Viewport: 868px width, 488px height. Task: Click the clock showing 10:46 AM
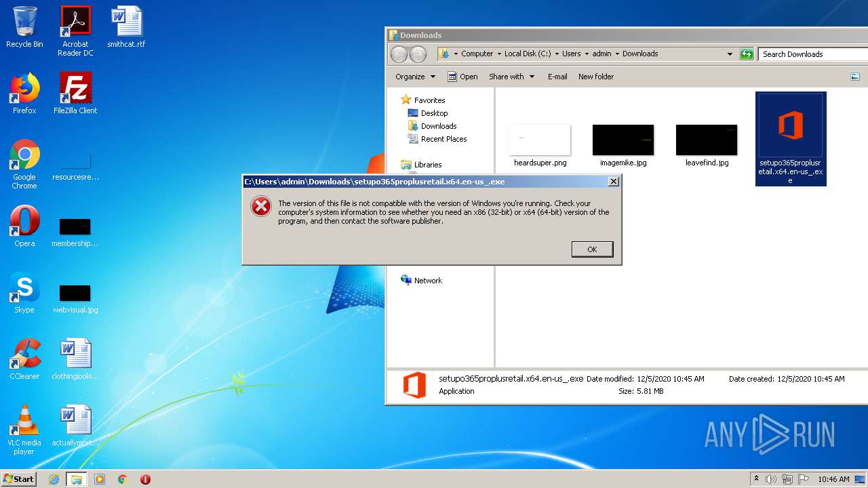[x=833, y=479]
